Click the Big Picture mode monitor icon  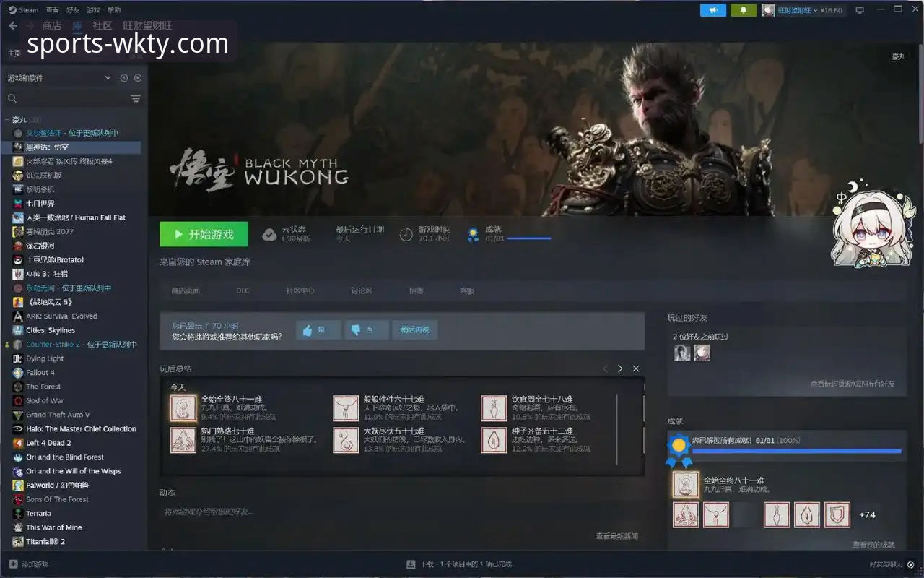point(859,10)
